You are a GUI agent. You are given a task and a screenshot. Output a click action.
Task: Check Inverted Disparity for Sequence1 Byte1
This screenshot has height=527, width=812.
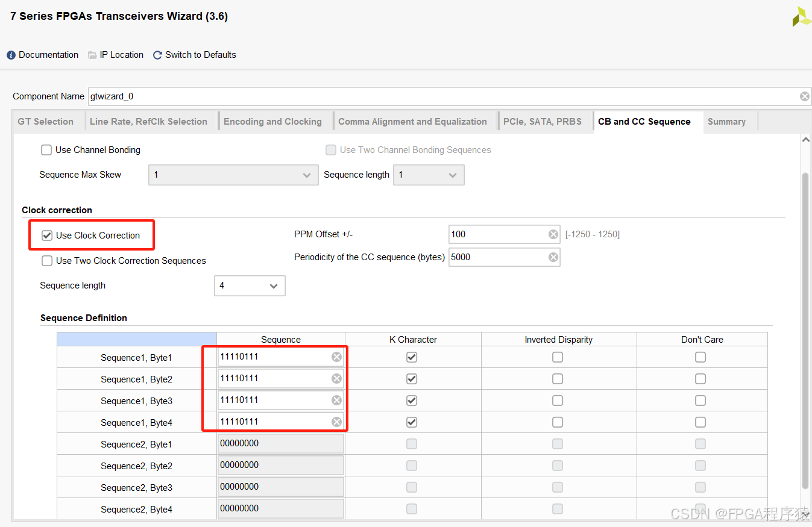pyautogui.click(x=558, y=357)
